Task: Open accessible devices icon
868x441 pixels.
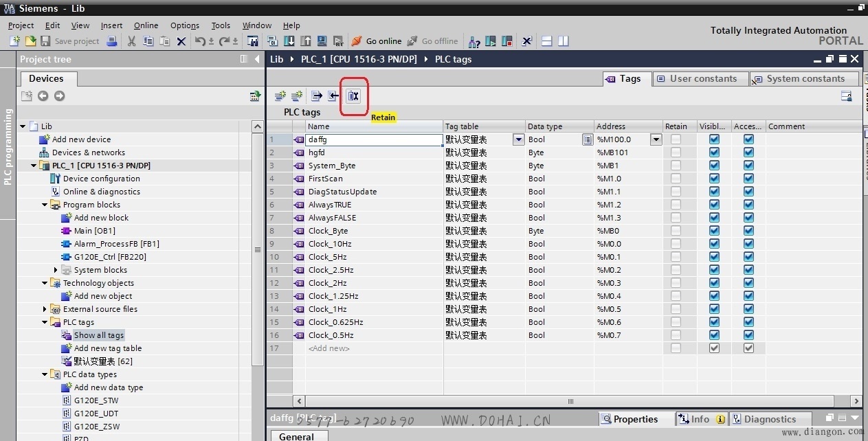Action: click(x=474, y=41)
